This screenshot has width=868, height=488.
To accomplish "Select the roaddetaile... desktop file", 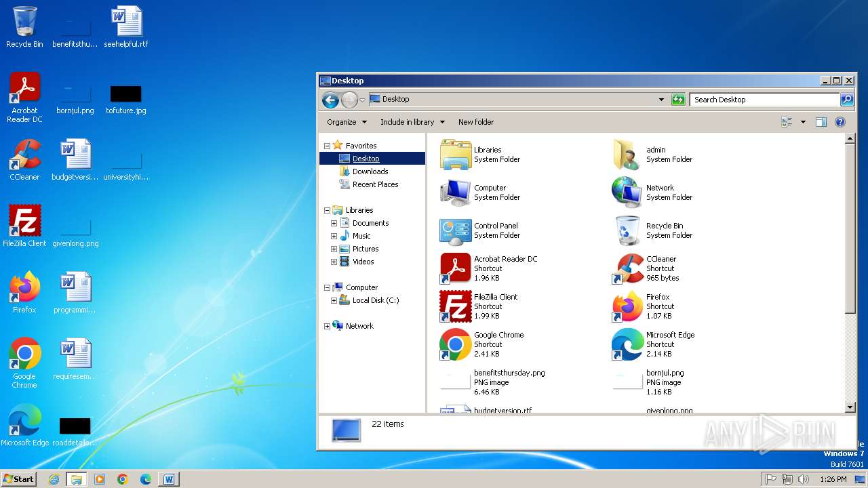I will pyautogui.click(x=75, y=431).
